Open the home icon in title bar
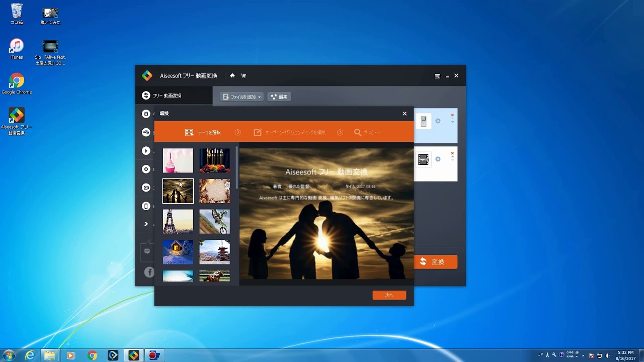644x362 pixels. click(x=232, y=76)
